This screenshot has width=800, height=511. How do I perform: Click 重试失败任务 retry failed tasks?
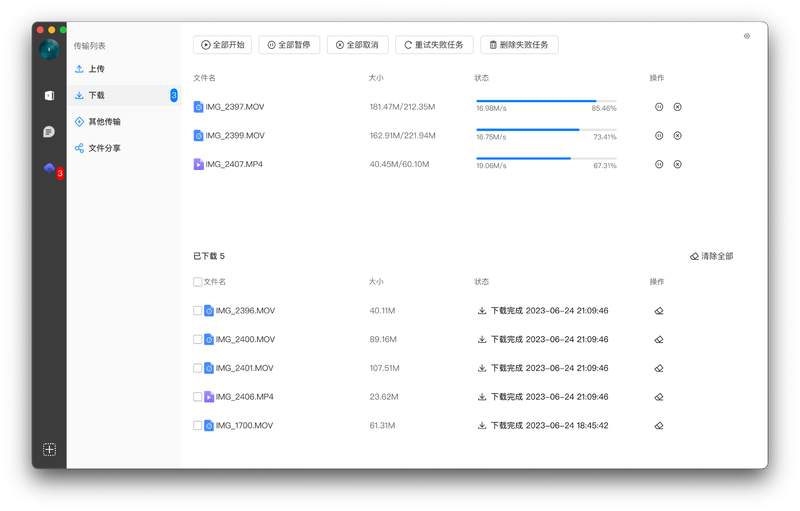[x=434, y=45]
